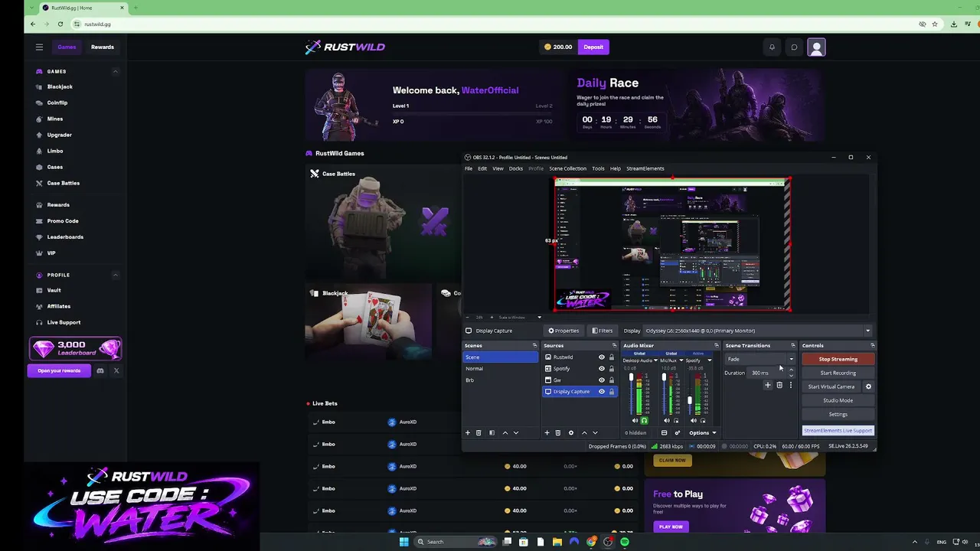980x551 pixels.
Task: Mute the Desktop Audio channel
Action: click(x=635, y=421)
